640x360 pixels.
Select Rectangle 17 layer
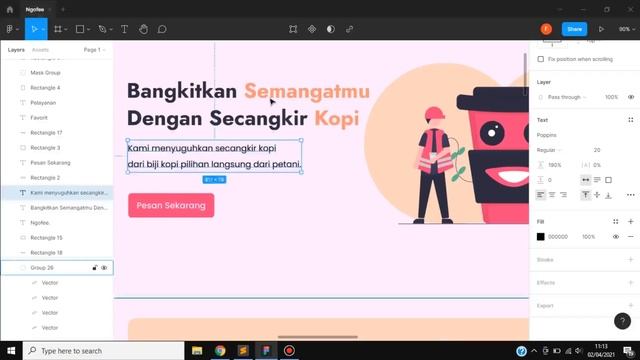pos(46,133)
